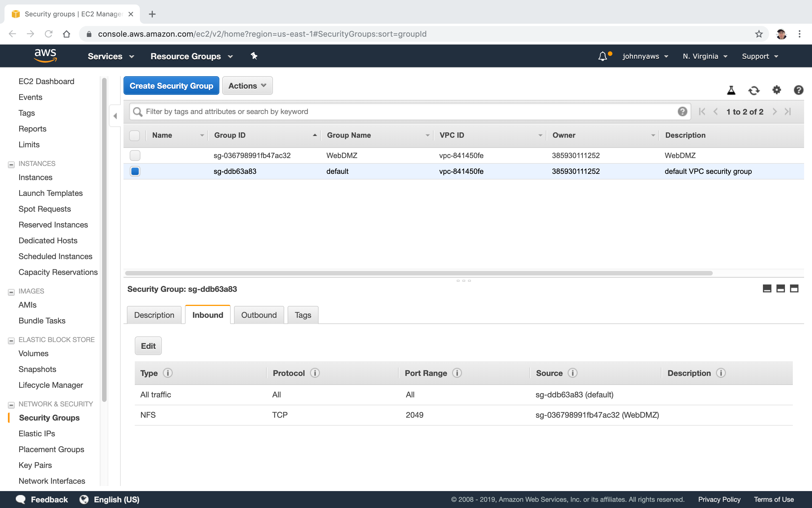The image size is (812, 508).
Task: Click the experiments flask icon
Action: click(731, 90)
